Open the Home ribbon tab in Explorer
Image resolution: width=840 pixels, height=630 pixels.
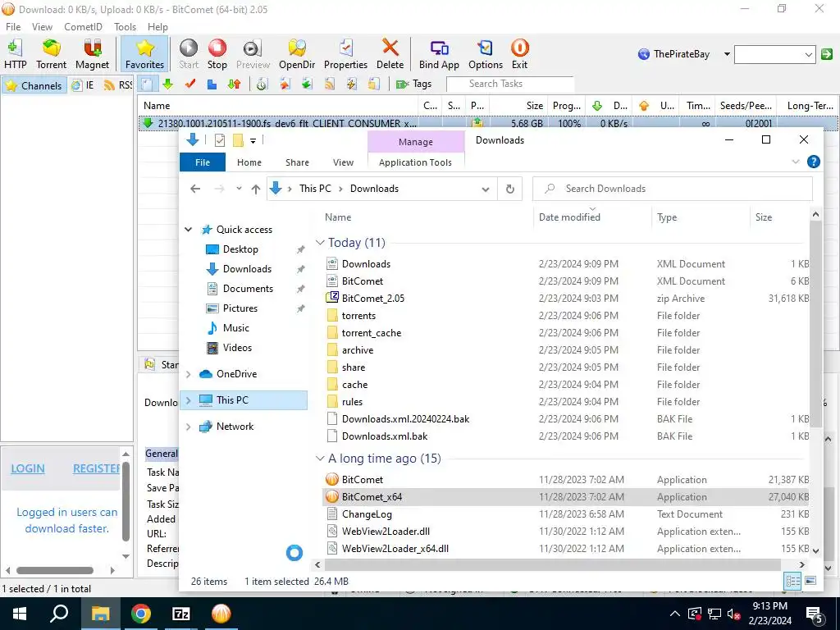[x=249, y=162]
